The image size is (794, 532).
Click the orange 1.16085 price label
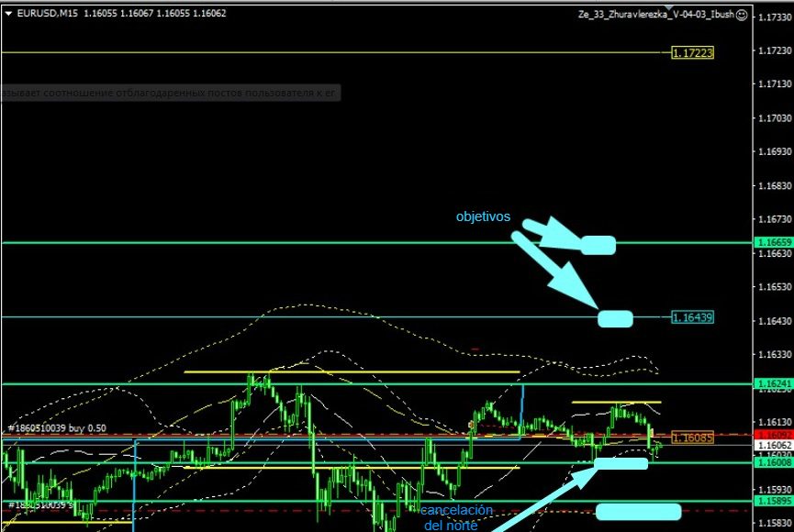point(692,438)
